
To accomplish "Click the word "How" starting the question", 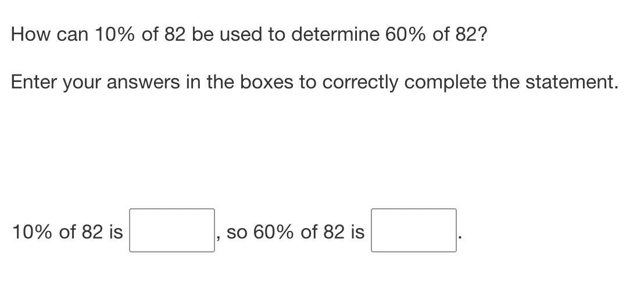I will click(x=28, y=35).
